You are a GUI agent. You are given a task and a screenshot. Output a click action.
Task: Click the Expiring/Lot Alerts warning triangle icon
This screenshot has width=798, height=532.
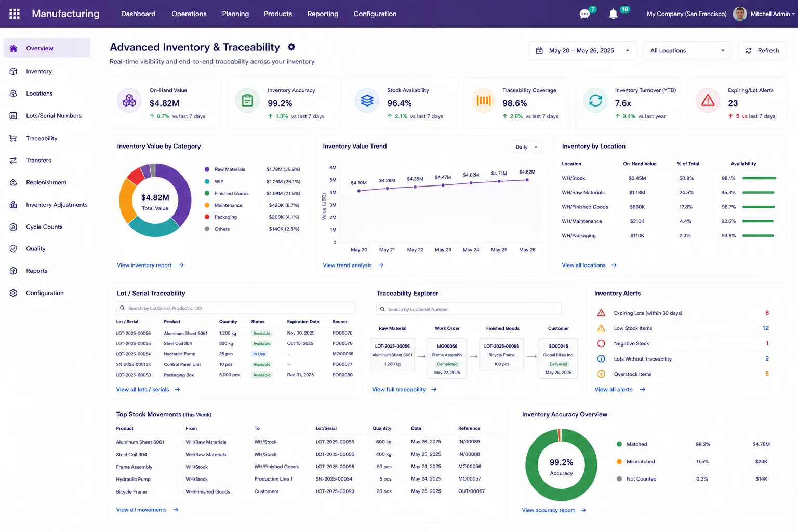pos(708,100)
